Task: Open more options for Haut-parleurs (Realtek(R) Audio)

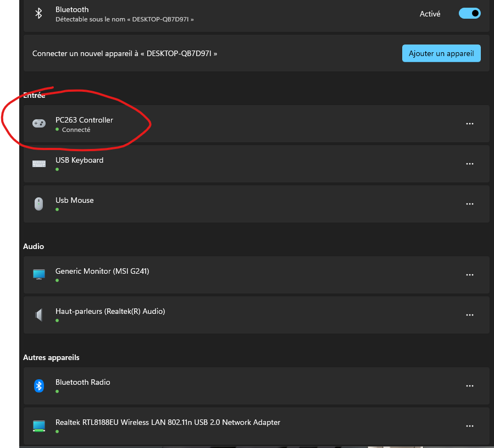Action: [x=469, y=314]
